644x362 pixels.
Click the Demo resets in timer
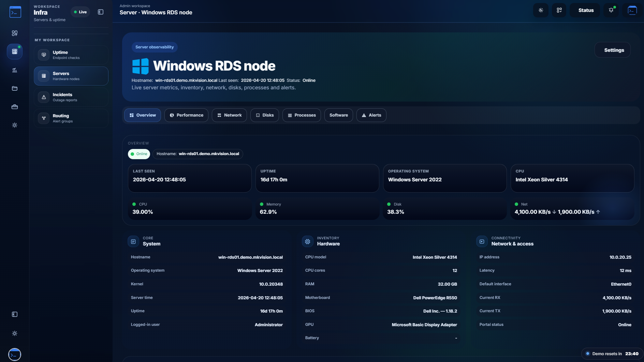(612, 354)
